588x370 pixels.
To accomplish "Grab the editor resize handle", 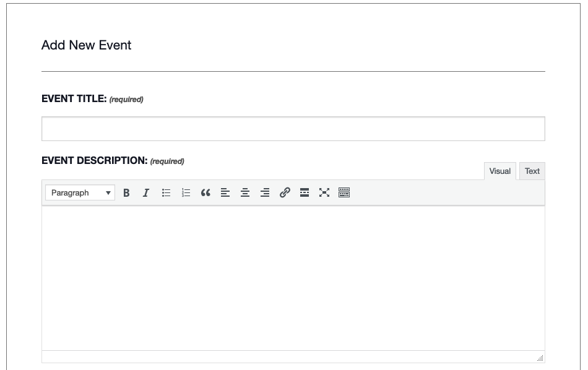I will point(540,358).
